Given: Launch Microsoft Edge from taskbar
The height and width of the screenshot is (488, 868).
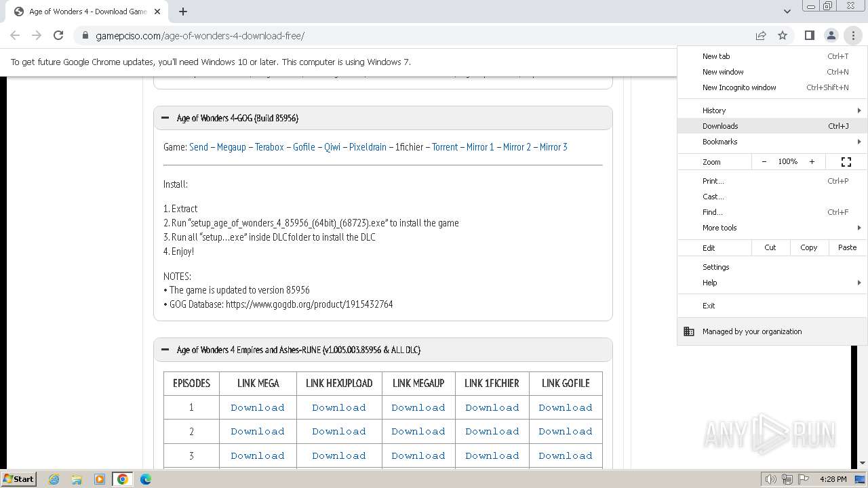Looking at the screenshot, I should (x=146, y=479).
